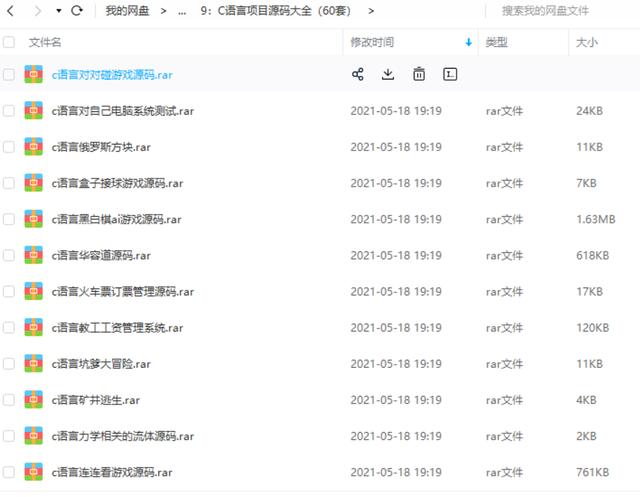The width and height of the screenshot is (640, 497).
Task: Check the box for c语言火车票订票管理源码.rar
Action: click(9, 291)
